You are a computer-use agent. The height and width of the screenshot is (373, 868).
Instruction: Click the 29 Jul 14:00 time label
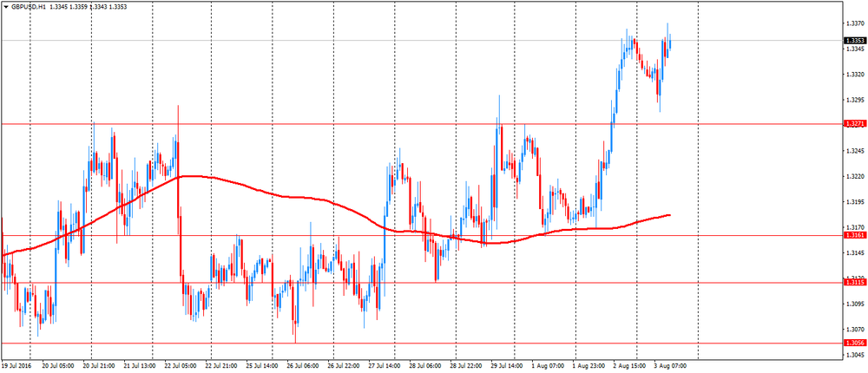(508, 366)
